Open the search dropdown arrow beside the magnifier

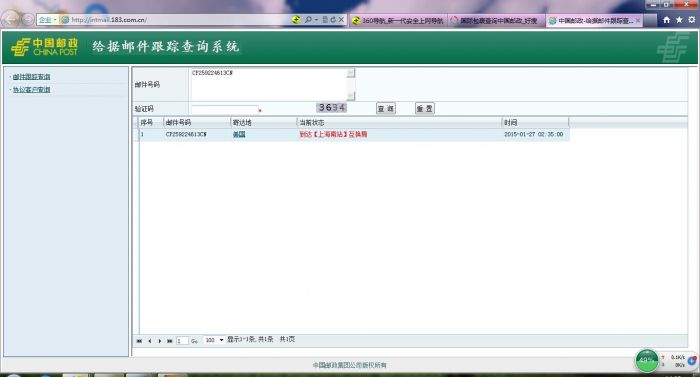[x=316, y=20]
